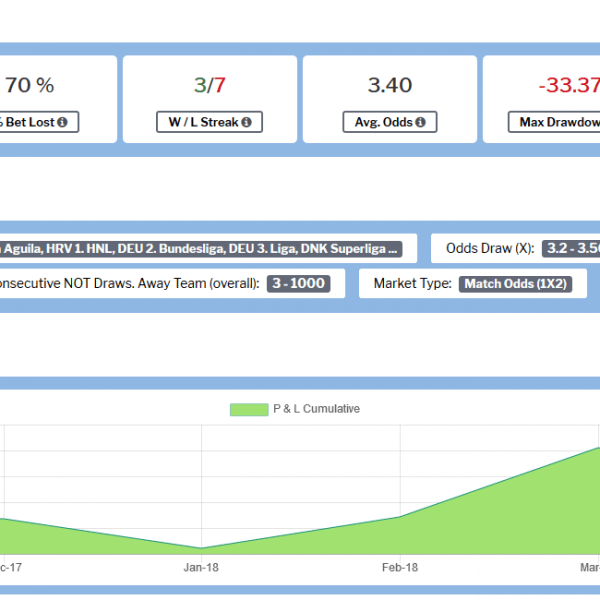This screenshot has height=600, width=600.
Task: Click info icon beside Avg. Odds
Action: coord(420,122)
